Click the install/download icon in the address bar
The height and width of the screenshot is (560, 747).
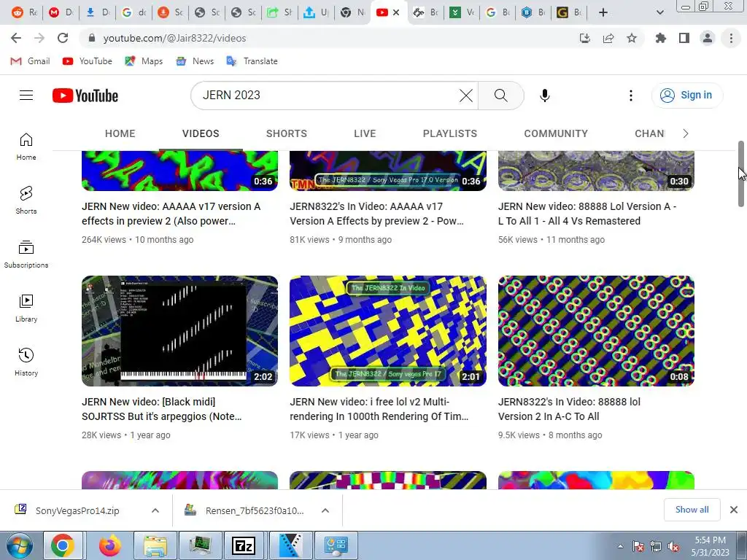click(x=584, y=38)
